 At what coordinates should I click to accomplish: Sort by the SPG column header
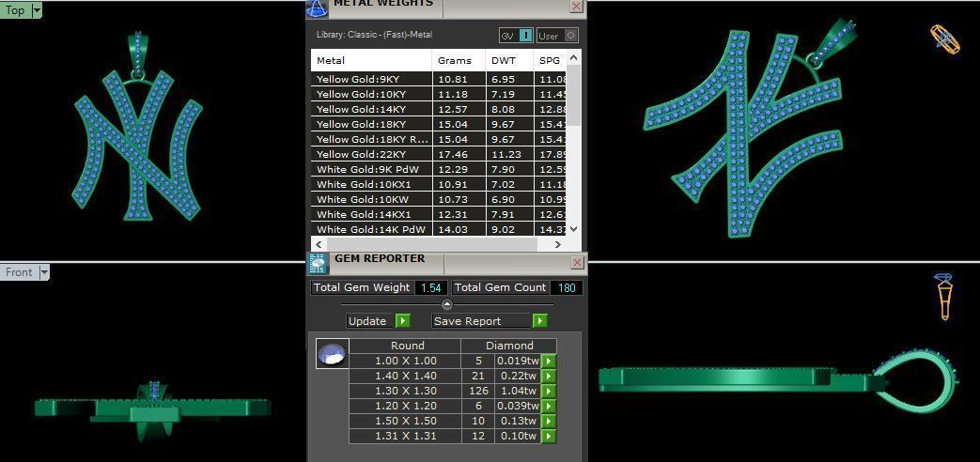point(550,60)
